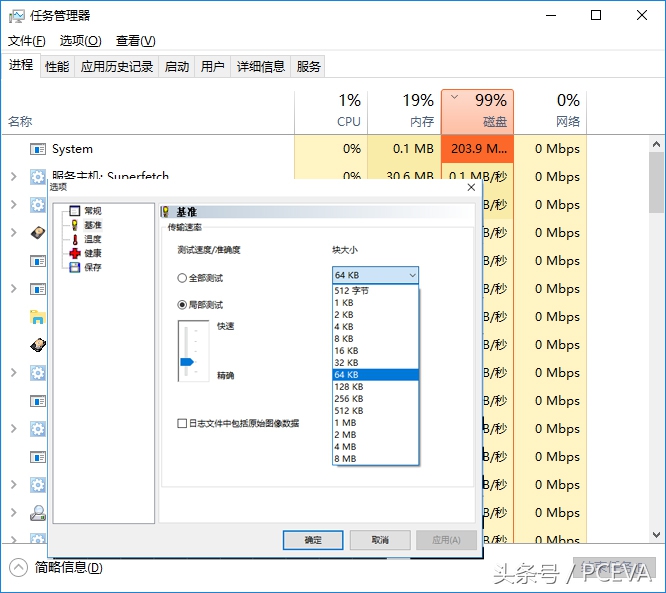
Task: Select the System process name
Action: tap(72, 149)
